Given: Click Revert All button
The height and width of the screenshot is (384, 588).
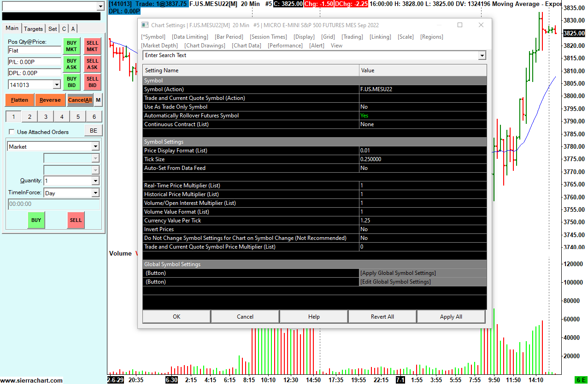Looking at the screenshot, I should (x=382, y=317).
